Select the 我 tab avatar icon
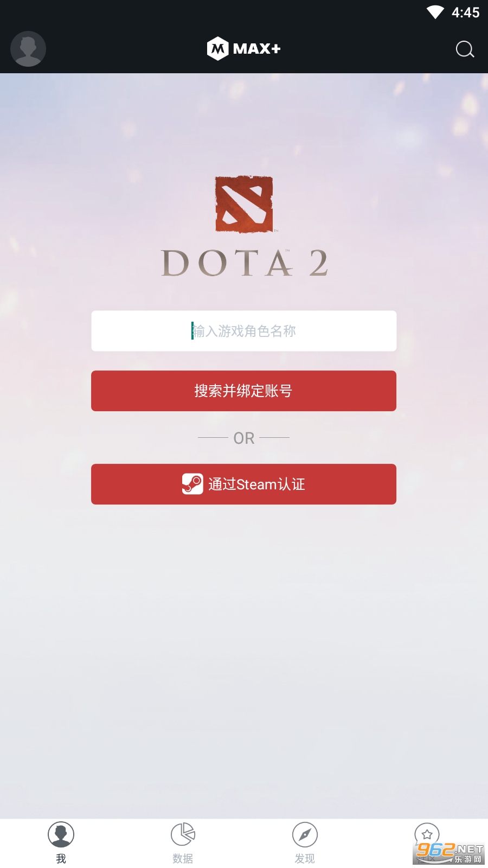The width and height of the screenshot is (488, 868). pos(61,834)
